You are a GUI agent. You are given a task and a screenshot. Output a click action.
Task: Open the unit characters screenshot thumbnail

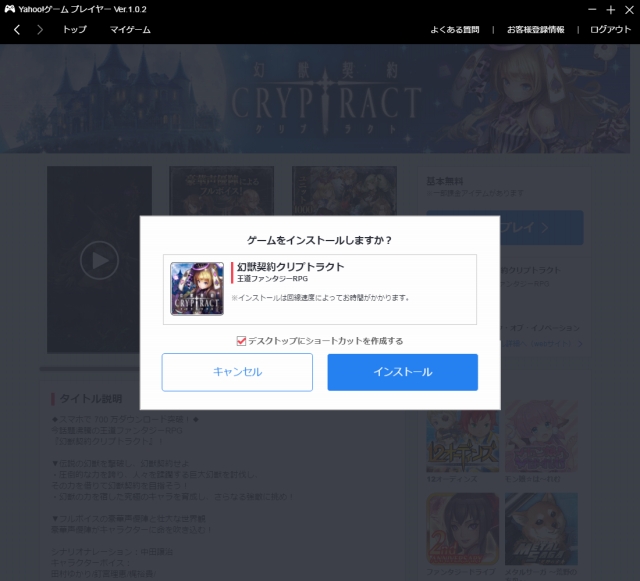[344, 191]
